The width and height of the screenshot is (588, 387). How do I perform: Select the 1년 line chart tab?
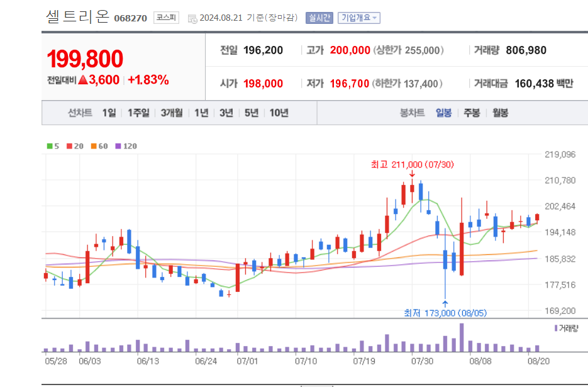201,113
